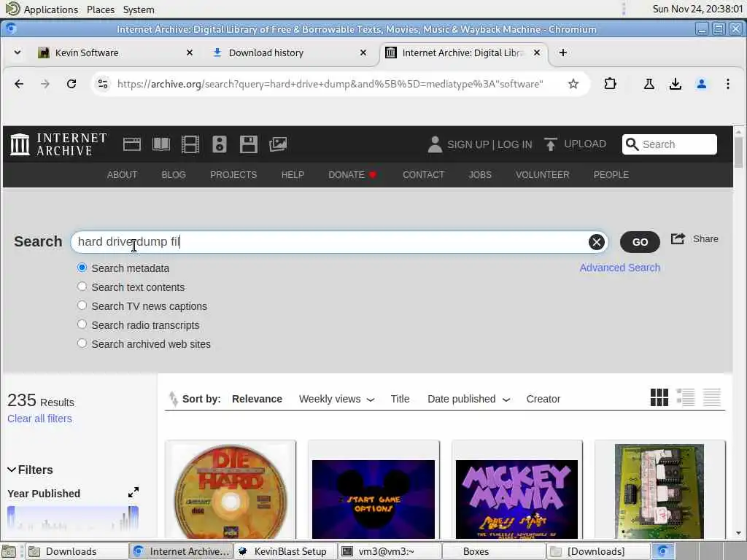The width and height of the screenshot is (747, 560).
Task: Open Weekly views sort dropdown
Action: tap(336, 399)
